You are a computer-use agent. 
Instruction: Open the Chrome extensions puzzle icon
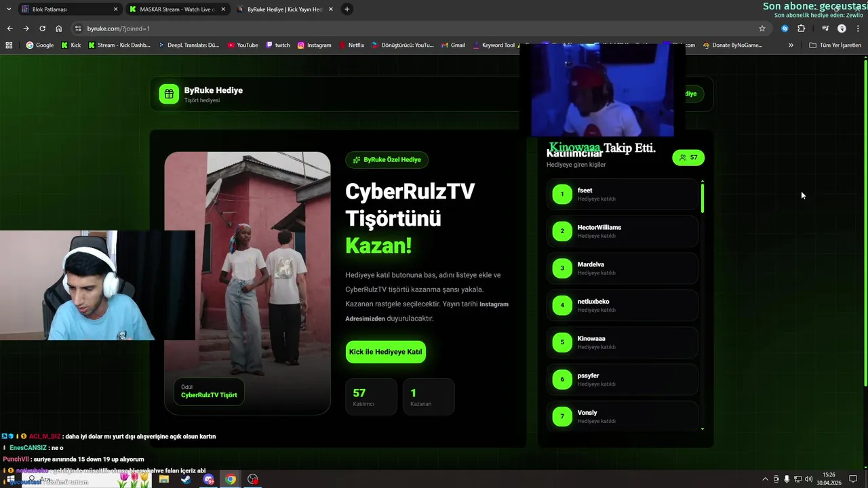click(801, 28)
